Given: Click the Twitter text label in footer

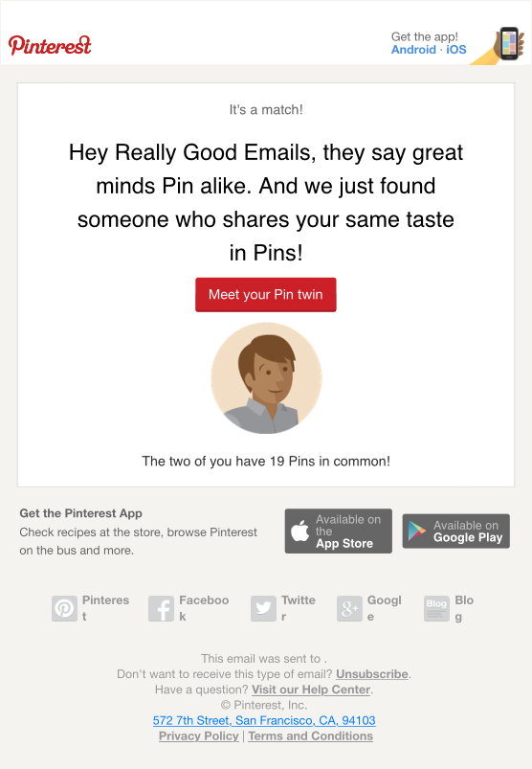Looking at the screenshot, I should pos(299,608).
